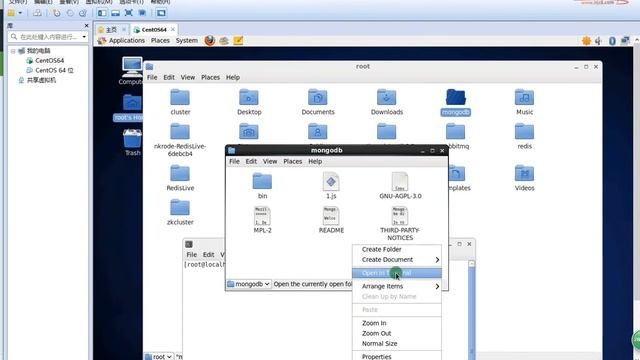Click the update notification icon in GNOME panel
Screen dimensions: 640x360
coord(586,40)
